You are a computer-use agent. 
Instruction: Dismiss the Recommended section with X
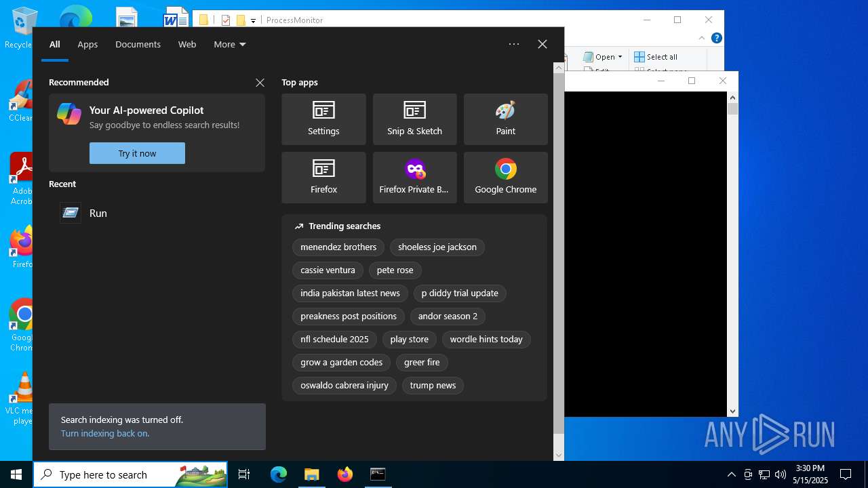260,82
